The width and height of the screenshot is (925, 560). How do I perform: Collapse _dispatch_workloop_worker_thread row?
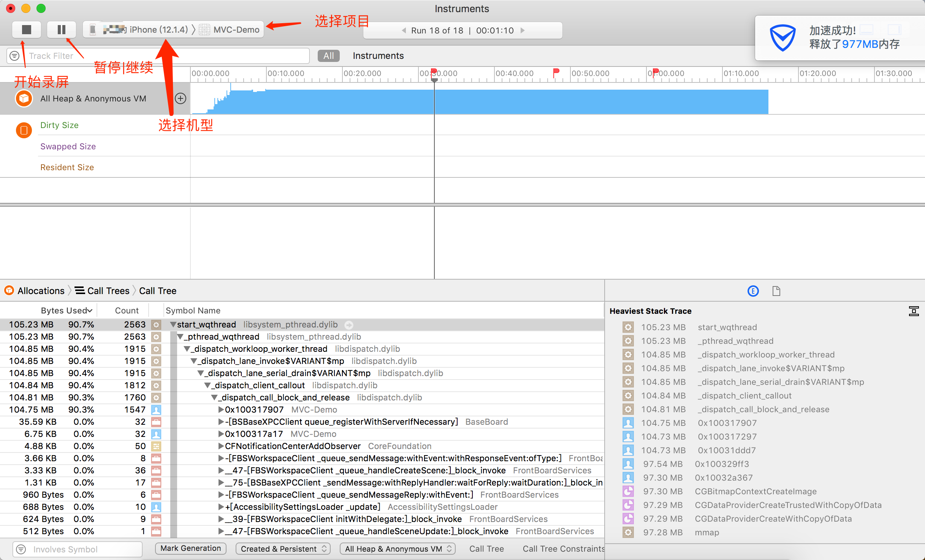coord(187,349)
